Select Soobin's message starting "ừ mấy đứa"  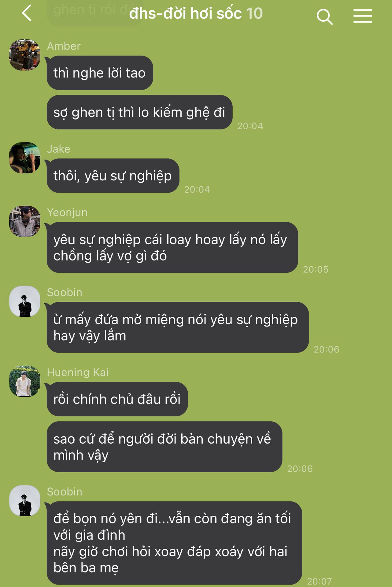(178, 327)
